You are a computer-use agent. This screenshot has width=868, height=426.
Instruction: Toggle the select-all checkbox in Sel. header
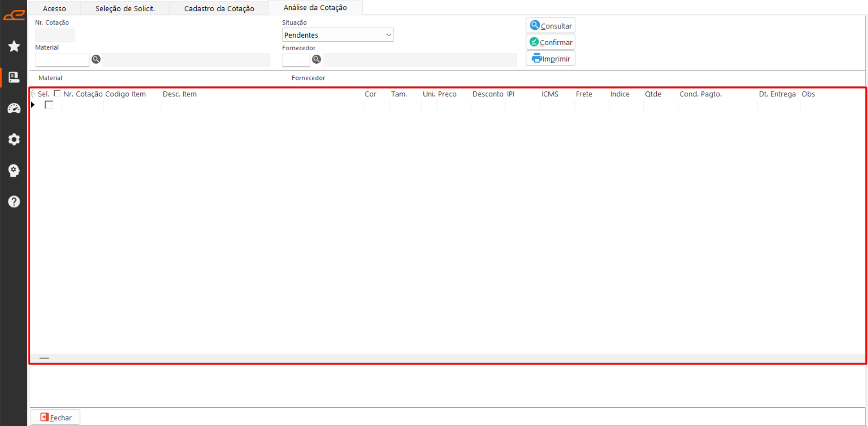(x=57, y=94)
